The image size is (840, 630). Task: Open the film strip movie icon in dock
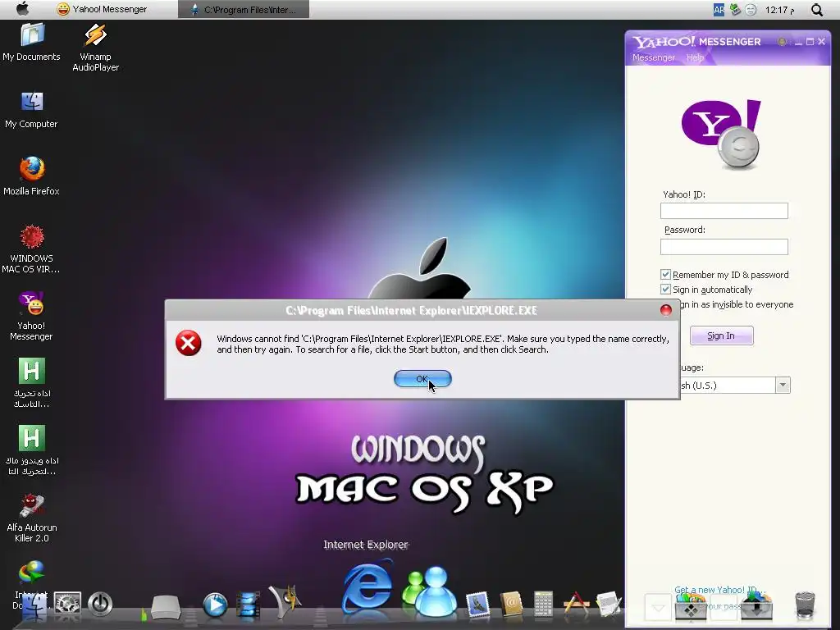click(x=248, y=605)
